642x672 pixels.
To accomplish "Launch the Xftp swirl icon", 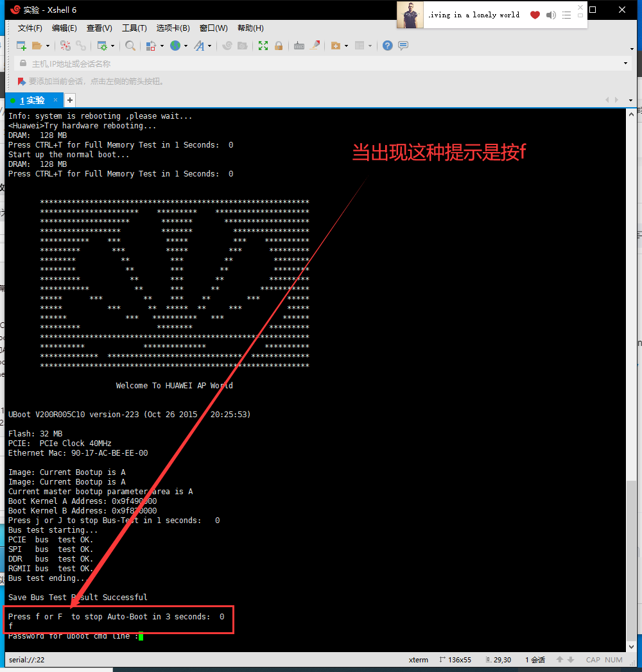I will point(227,46).
